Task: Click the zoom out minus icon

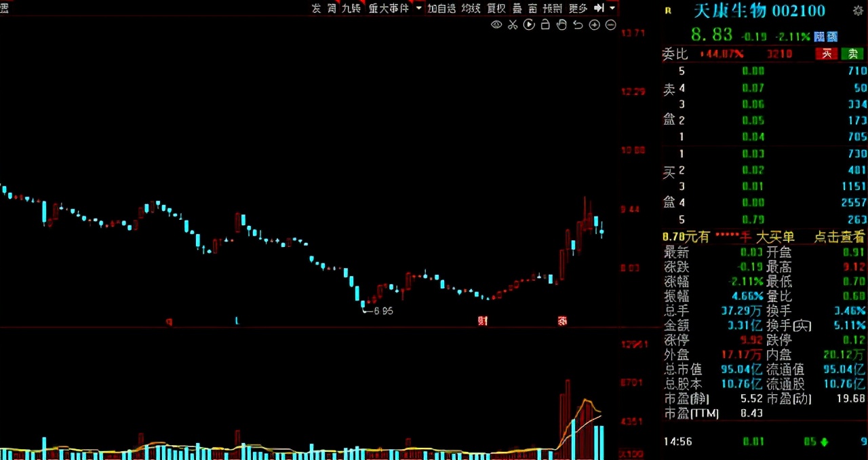Action: [x=610, y=25]
